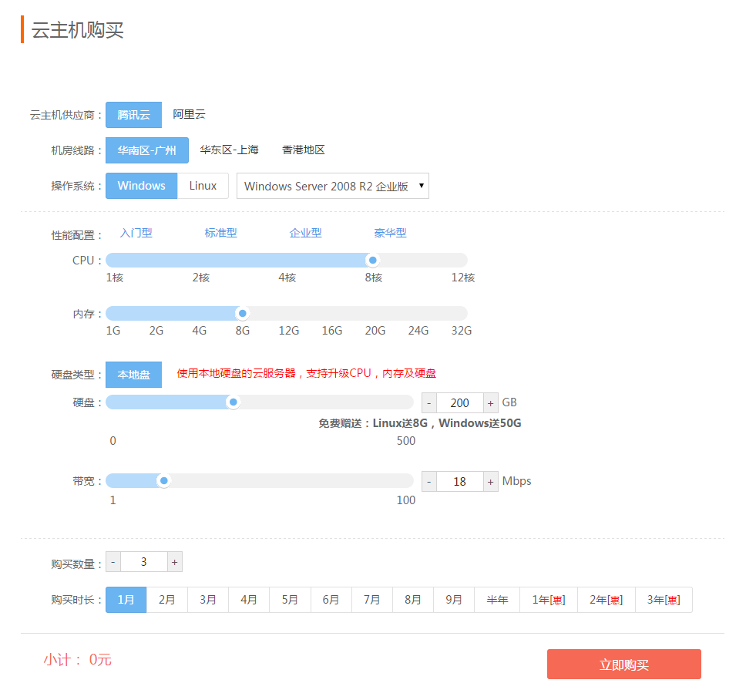Screen dimensions: 746x700
Task: Focus the purchase quantity field showing 3
Action: (144, 562)
